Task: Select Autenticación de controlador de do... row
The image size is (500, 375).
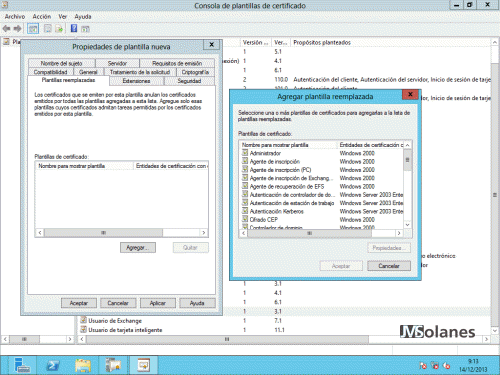Action: coord(322,194)
